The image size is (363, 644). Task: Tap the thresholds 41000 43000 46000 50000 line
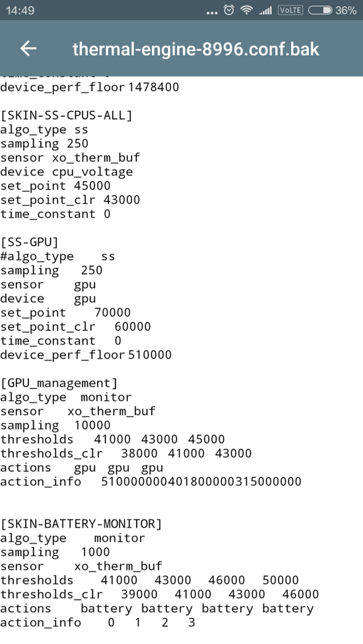click(x=150, y=580)
